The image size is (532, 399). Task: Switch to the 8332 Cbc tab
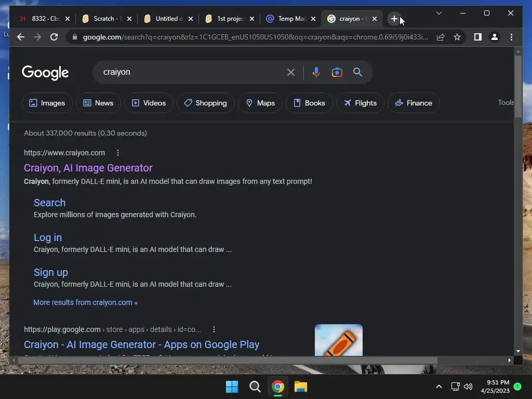[x=39, y=19]
